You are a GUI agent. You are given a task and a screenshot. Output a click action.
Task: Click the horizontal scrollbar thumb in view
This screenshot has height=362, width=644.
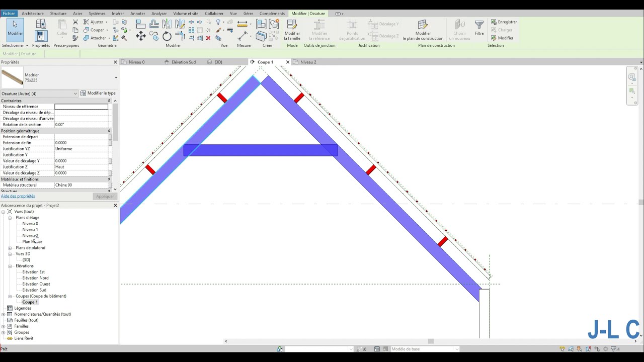(430, 341)
